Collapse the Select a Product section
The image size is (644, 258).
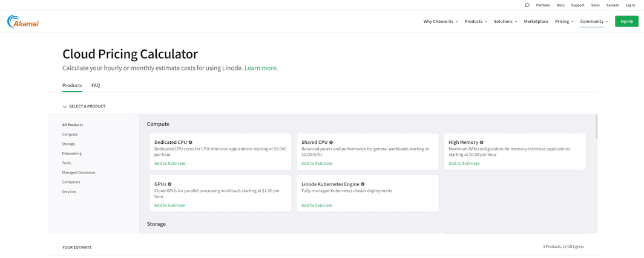[65, 107]
